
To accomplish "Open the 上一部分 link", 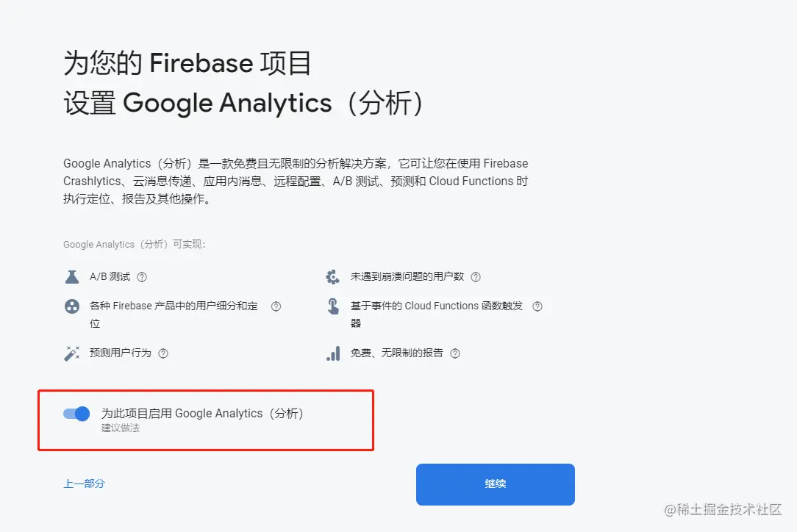I will [83, 484].
